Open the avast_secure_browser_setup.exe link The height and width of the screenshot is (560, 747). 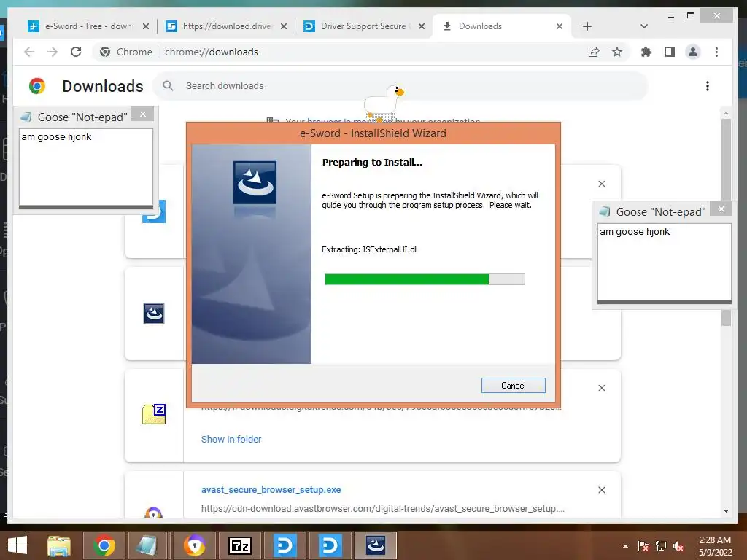(x=271, y=489)
